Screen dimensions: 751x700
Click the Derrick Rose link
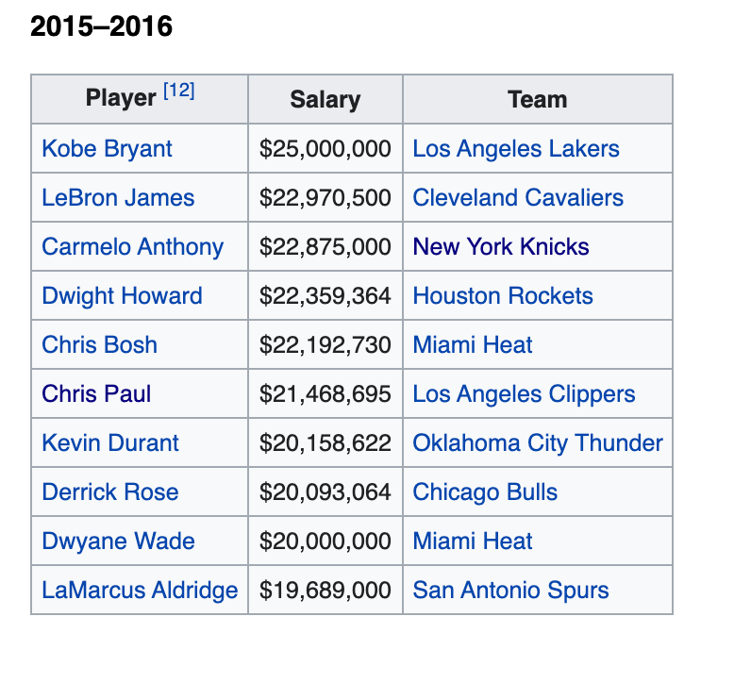tap(109, 492)
